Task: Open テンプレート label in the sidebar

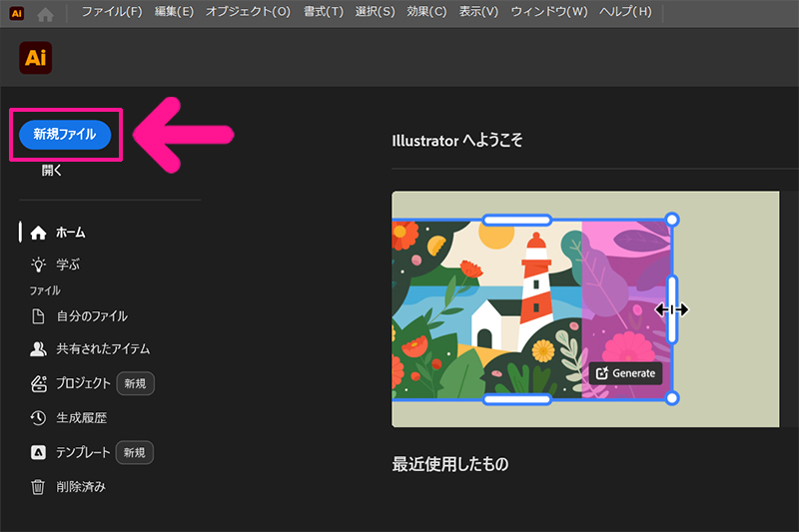Action: pos(83,452)
